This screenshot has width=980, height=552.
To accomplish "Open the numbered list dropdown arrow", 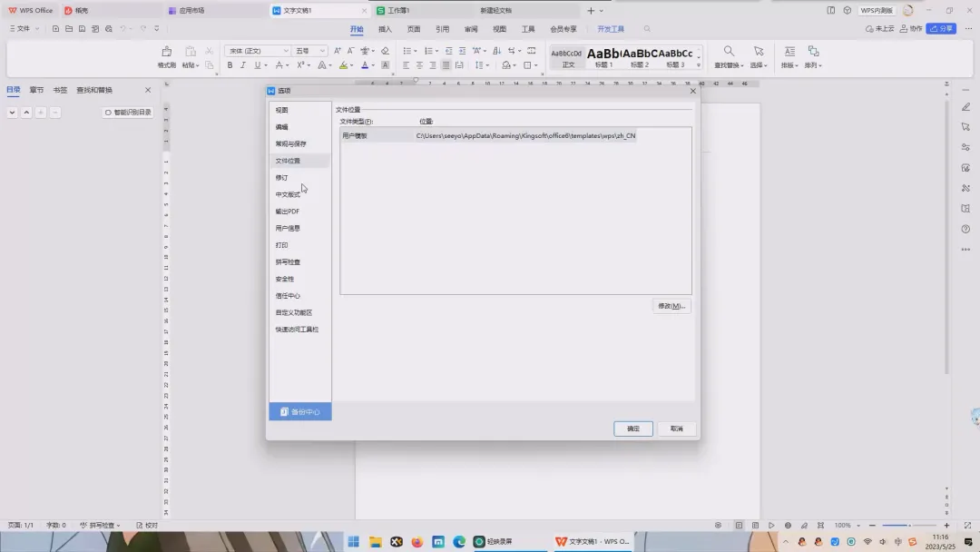I will [436, 51].
